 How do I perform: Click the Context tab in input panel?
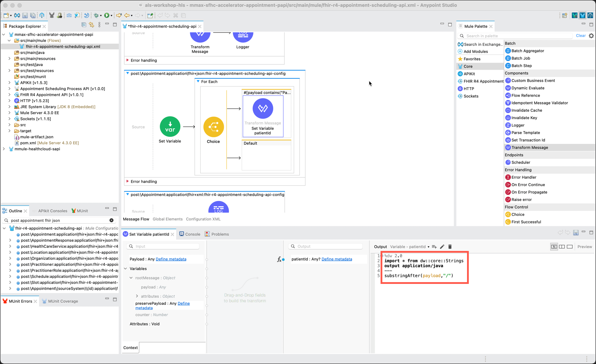130,348
